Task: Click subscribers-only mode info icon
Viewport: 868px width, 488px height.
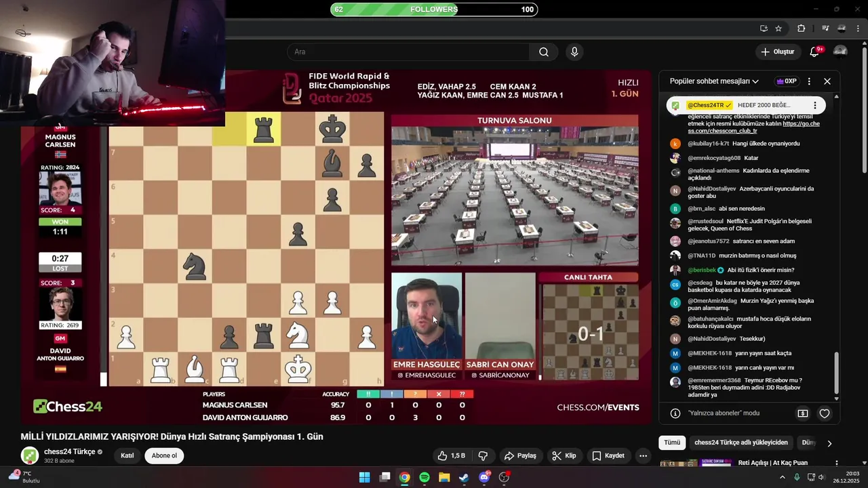Action: coord(675,413)
